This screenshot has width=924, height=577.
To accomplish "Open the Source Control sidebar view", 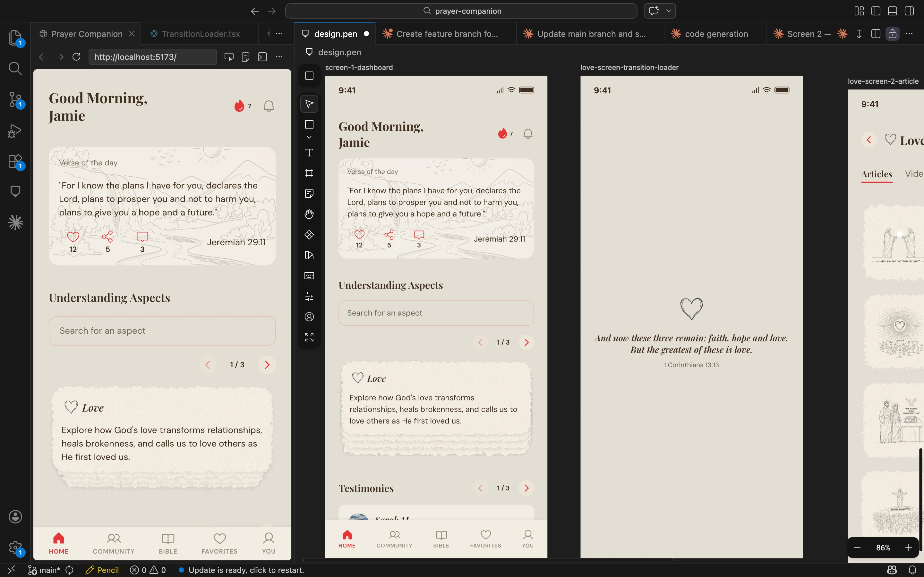I will click(x=15, y=99).
